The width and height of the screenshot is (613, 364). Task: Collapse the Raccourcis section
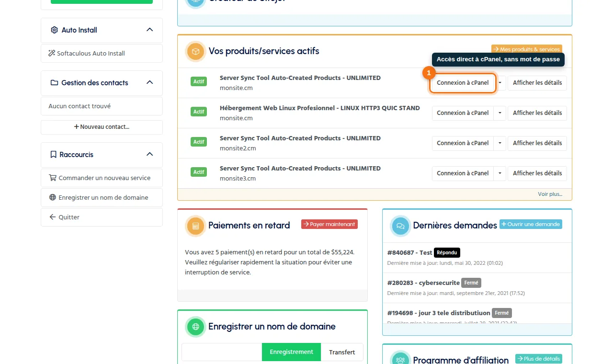149,154
